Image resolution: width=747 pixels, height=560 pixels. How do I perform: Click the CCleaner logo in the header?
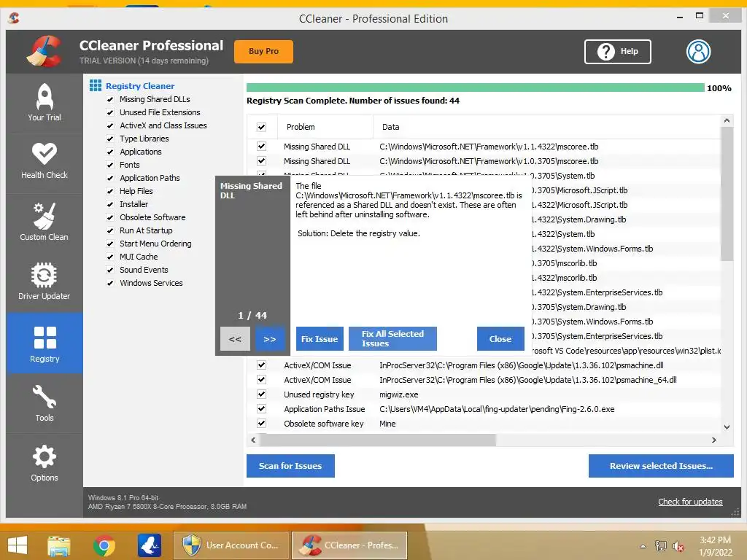click(x=44, y=52)
